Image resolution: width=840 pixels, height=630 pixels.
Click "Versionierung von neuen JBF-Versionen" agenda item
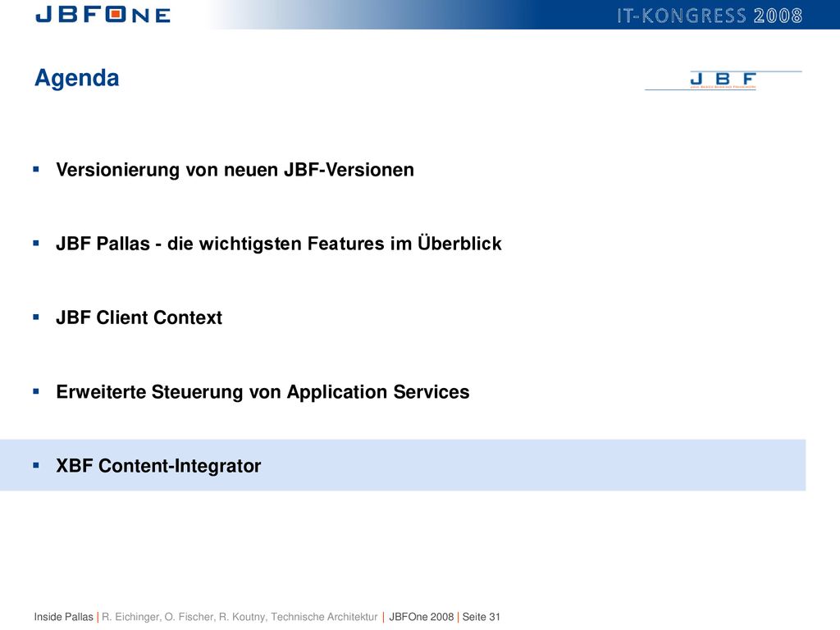tap(235, 170)
